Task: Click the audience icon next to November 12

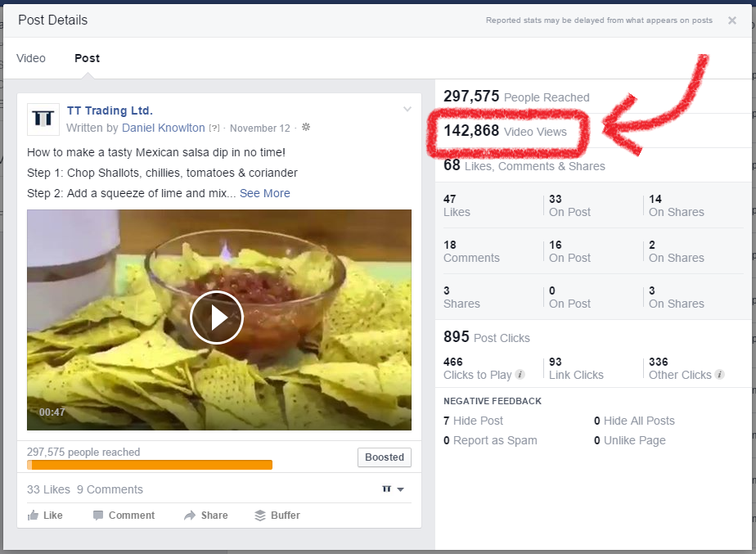Action: pos(304,128)
